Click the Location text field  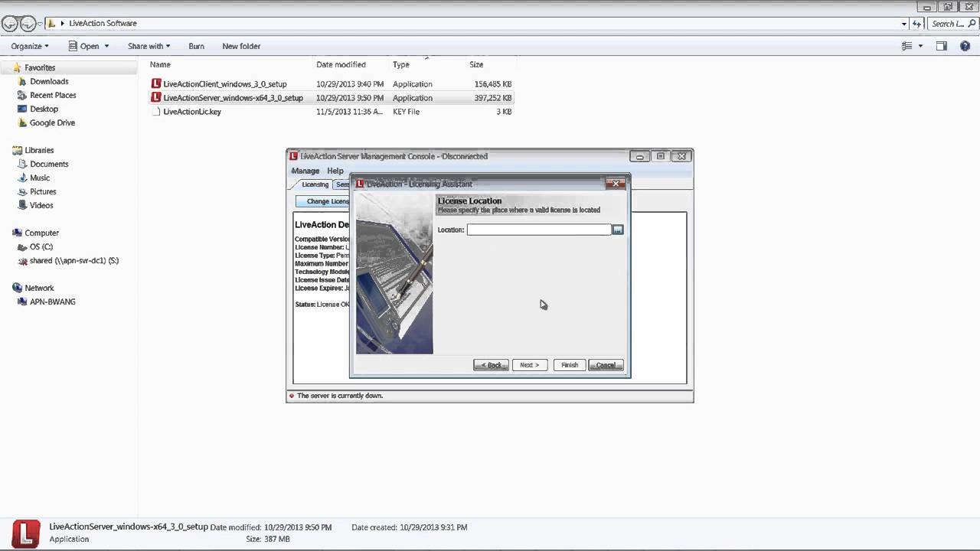pyautogui.click(x=539, y=230)
